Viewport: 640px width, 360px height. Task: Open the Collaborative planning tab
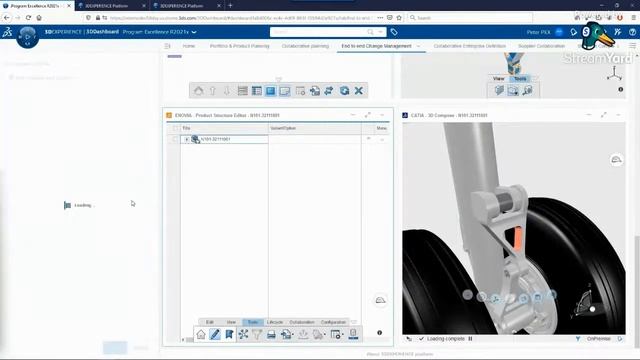(305, 46)
